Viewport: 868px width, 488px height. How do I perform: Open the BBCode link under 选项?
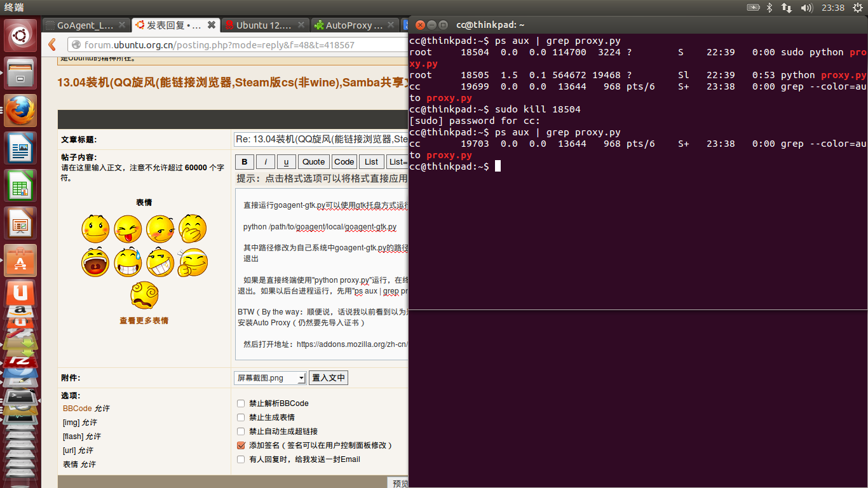click(x=78, y=409)
